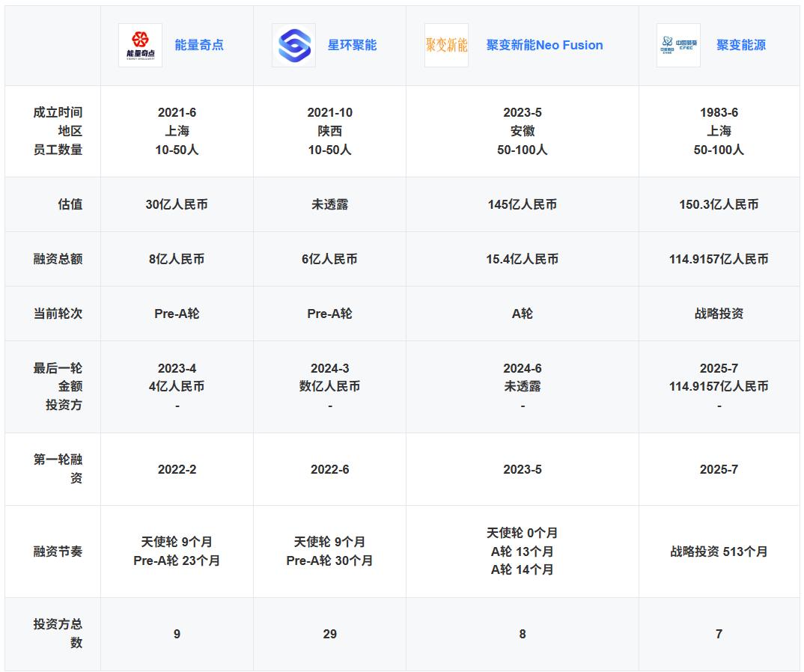Click the 15.4亿人民币 total funding cell
The height and width of the screenshot is (672, 804).
(x=522, y=259)
